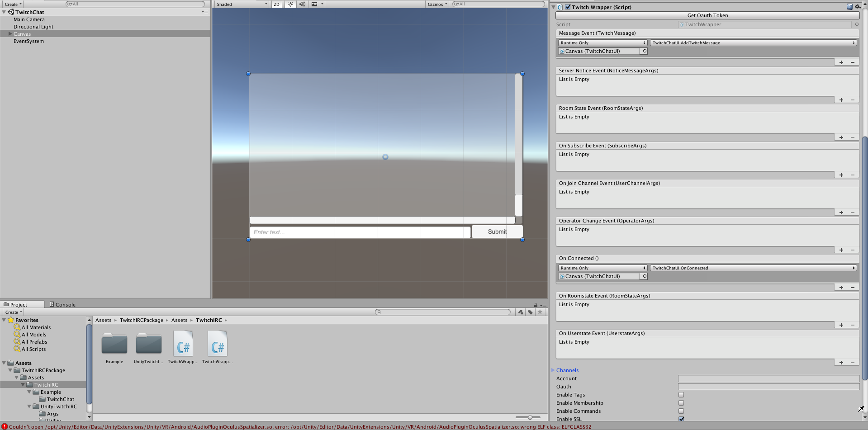Click the Search by Type icon
Image resolution: width=868 pixels, height=430 pixels.
(521, 312)
